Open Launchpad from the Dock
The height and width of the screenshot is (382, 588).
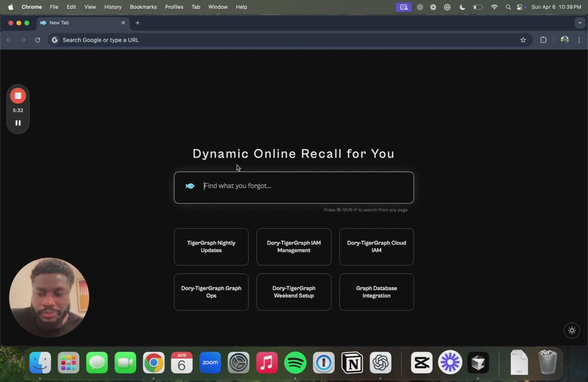click(68, 362)
